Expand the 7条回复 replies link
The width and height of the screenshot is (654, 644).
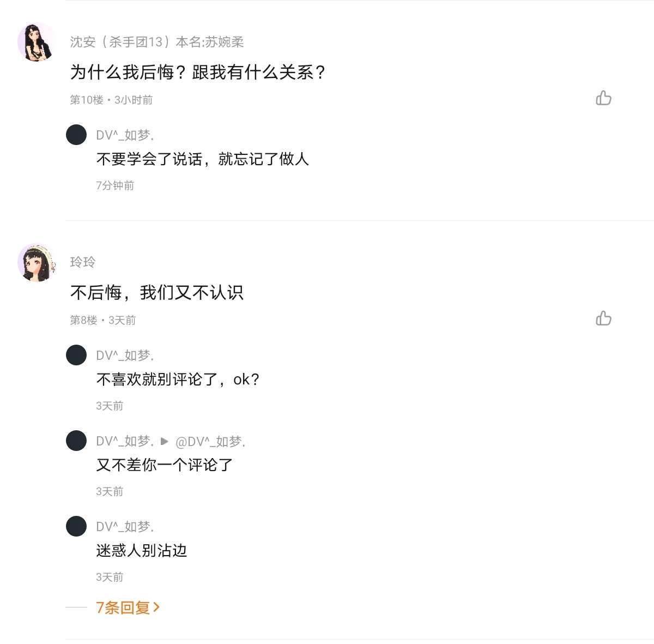click(x=123, y=607)
